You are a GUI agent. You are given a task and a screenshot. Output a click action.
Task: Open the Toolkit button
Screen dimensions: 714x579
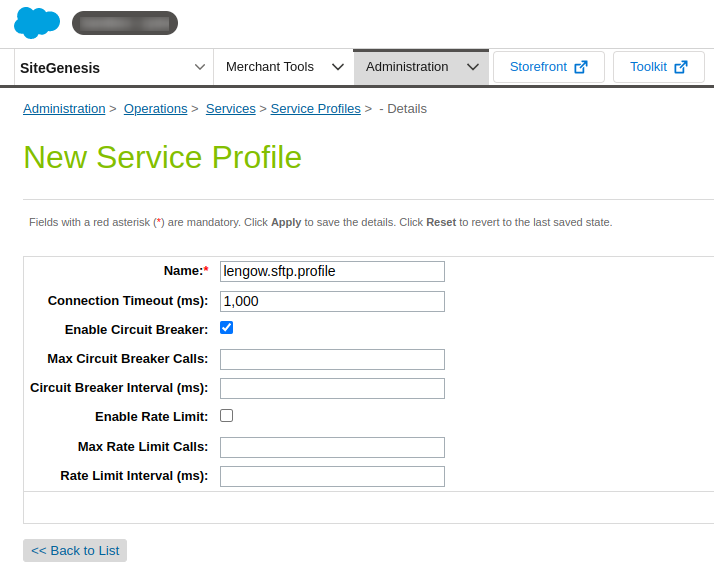point(658,67)
